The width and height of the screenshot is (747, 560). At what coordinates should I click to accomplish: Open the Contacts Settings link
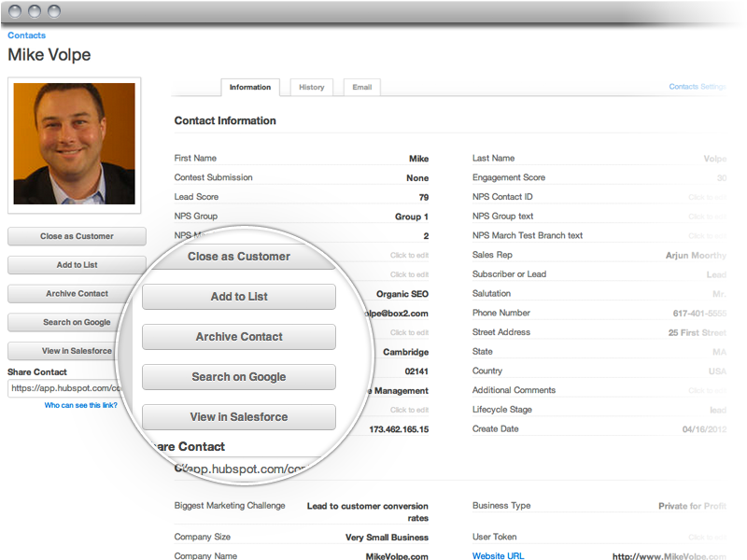pos(697,87)
